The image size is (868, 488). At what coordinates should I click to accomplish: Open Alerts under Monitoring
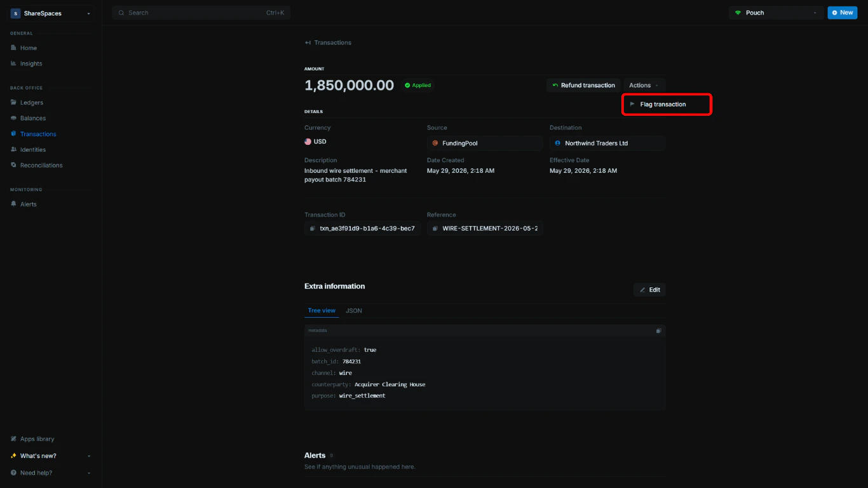[29, 204]
